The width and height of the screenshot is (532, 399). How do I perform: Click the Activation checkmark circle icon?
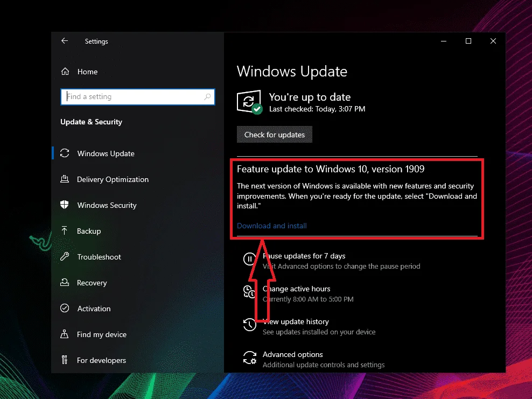[x=65, y=308]
